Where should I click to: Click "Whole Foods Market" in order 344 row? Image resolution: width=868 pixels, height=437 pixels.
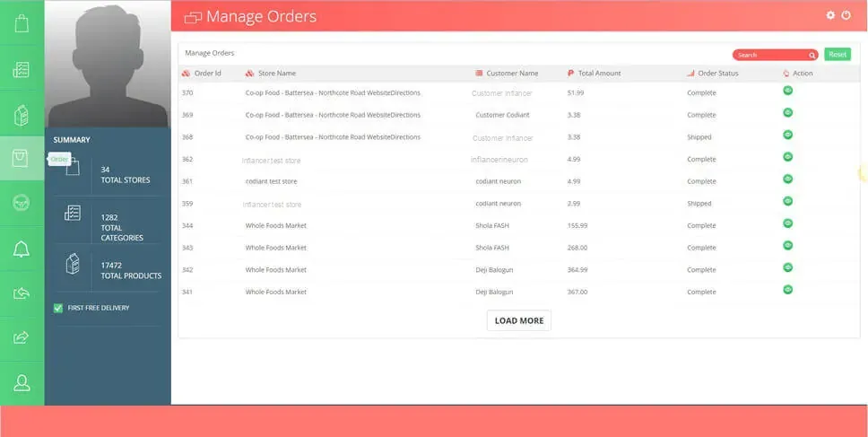pos(275,226)
